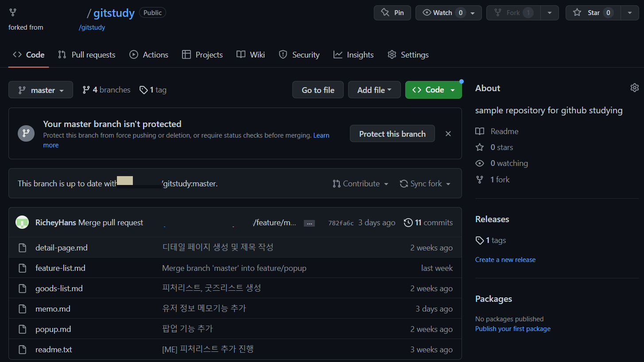
Task: Open commit hash 782fa6c
Action: (341, 223)
